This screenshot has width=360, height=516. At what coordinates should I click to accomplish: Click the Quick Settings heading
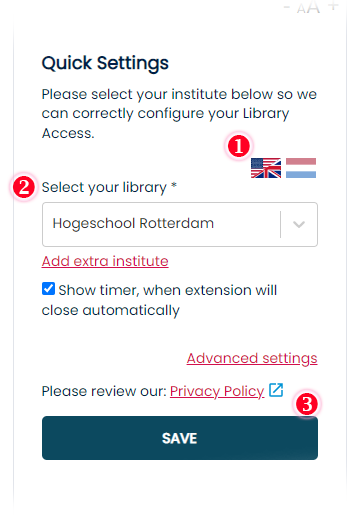[x=105, y=63]
